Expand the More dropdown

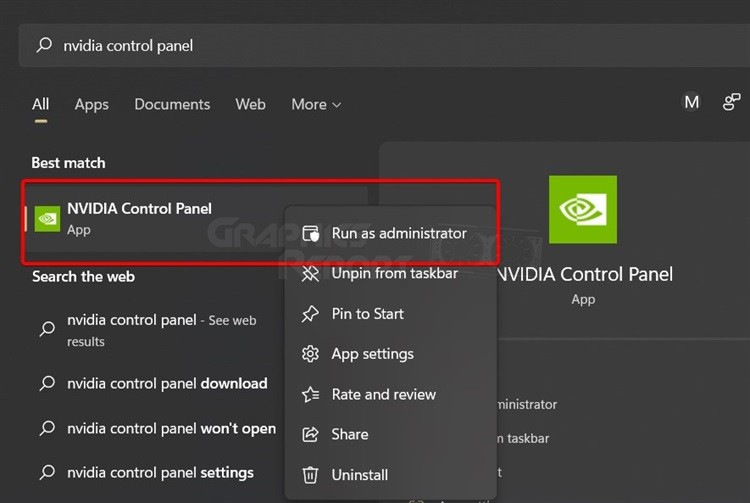pos(316,104)
